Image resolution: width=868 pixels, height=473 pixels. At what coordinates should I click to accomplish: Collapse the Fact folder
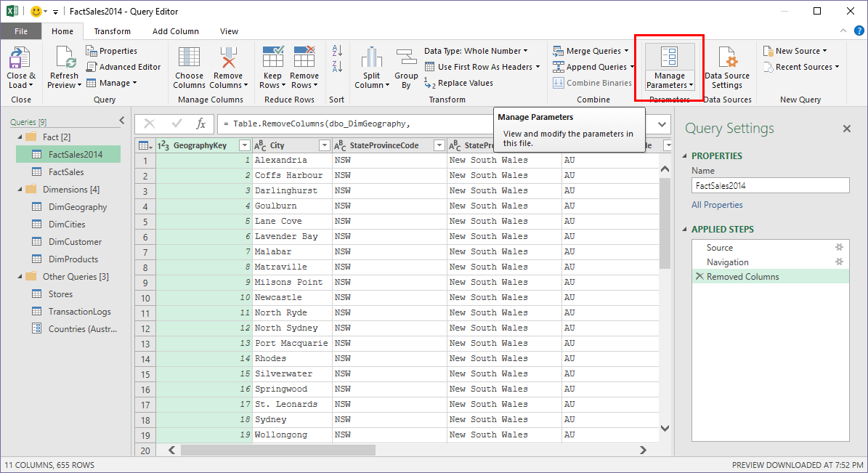tap(20, 137)
